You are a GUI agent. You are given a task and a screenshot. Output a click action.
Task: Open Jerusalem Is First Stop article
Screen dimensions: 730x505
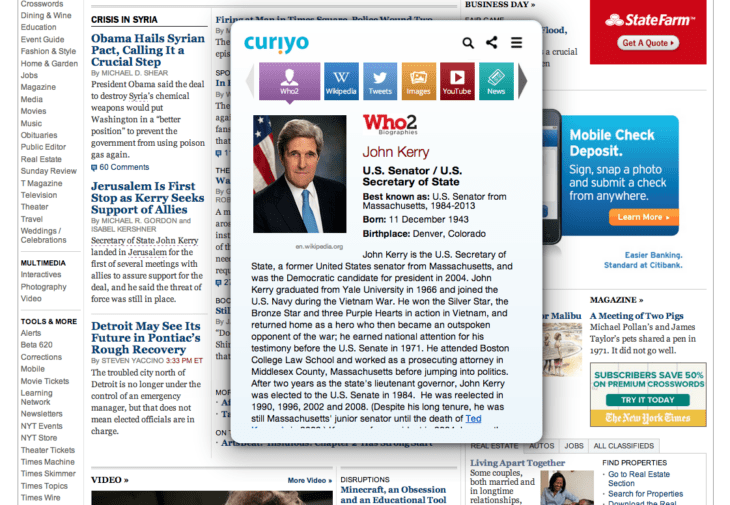pos(148,198)
